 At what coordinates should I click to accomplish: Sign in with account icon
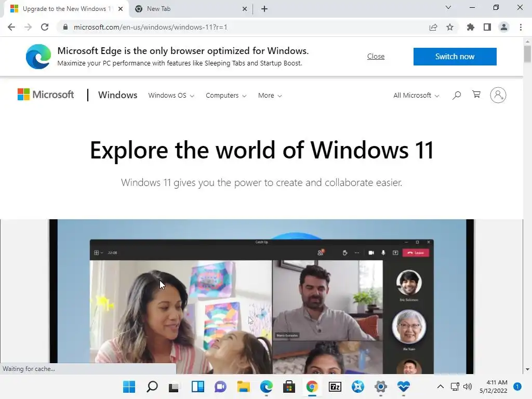coord(498,95)
